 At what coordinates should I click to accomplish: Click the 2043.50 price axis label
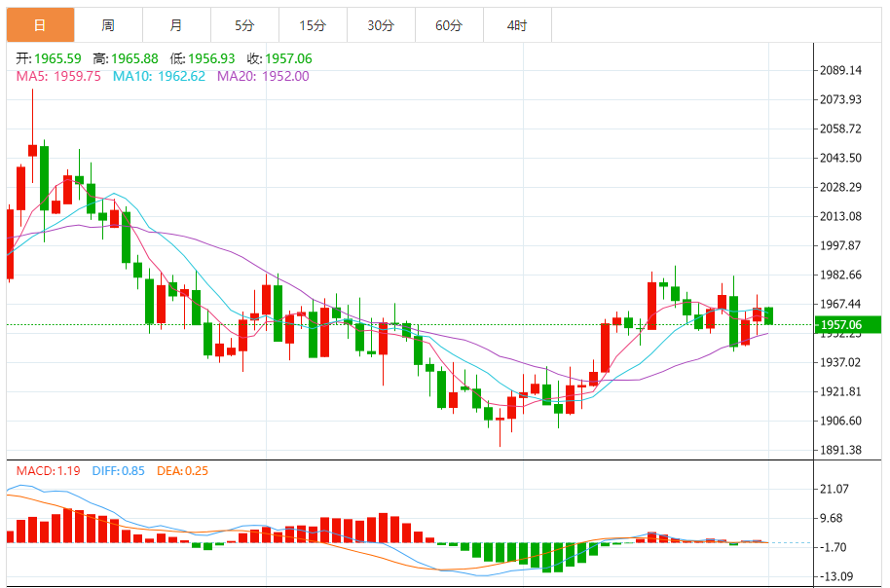(x=840, y=158)
